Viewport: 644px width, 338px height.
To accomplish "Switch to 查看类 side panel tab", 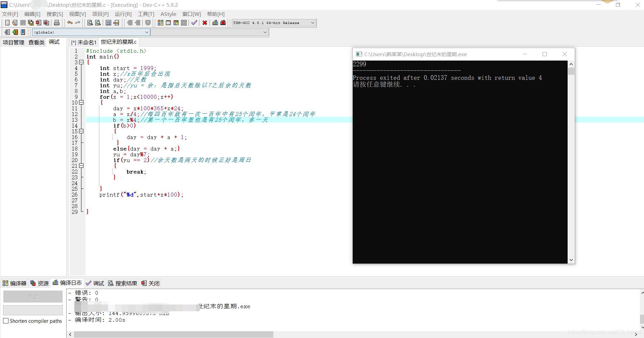I will pyautogui.click(x=36, y=42).
